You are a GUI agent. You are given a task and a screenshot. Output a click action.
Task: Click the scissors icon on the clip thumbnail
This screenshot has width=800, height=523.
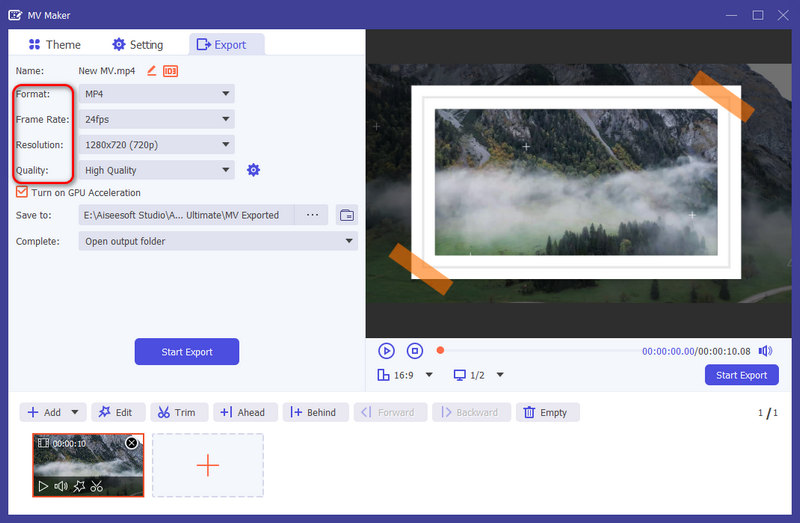(96, 486)
